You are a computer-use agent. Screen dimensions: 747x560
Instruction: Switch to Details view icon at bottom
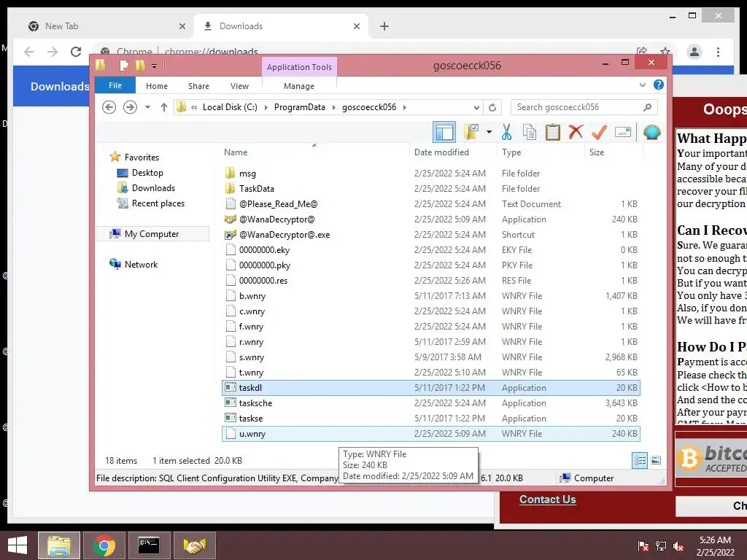point(640,460)
